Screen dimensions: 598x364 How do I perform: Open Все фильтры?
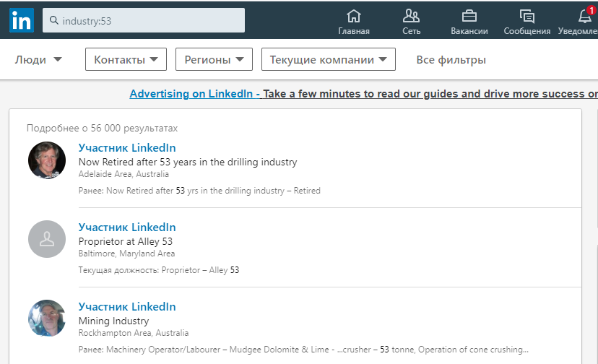coord(451,60)
